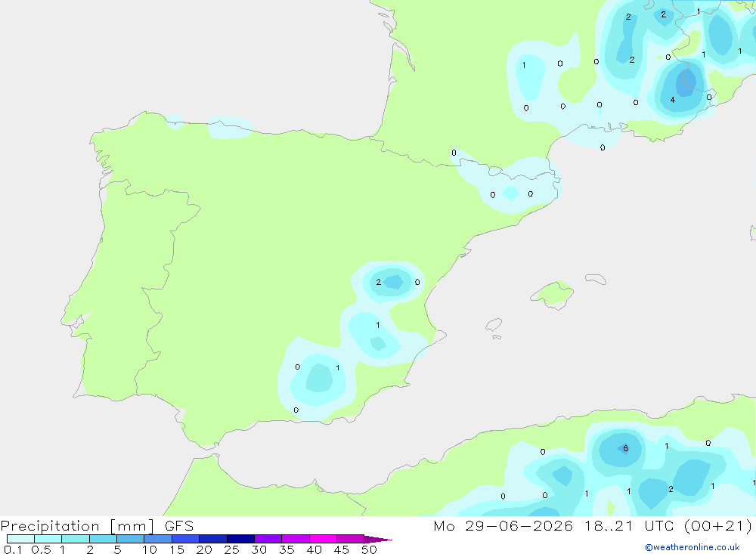Image resolution: width=756 pixels, height=554 pixels.
Task: Choose the 15–20 mm royal blue swatch
Action: coord(186,539)
